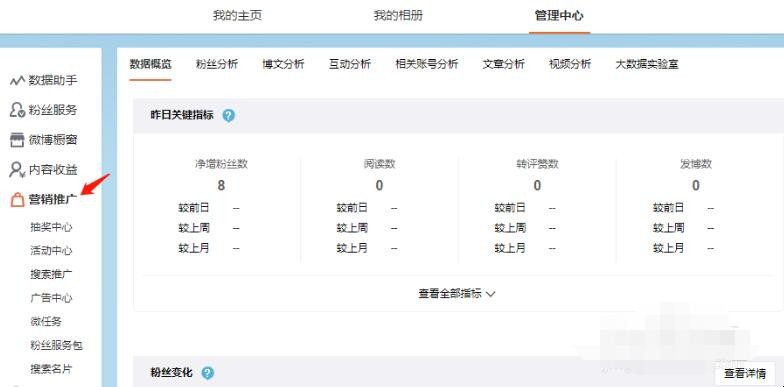Viewport: 784px width, 387px height.
Task: Click the 营销推广 bag icon
Action: point(17,200)
